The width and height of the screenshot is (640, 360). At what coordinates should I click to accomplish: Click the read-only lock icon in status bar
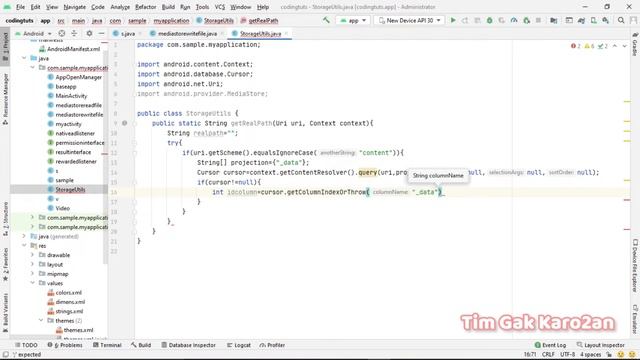tap(609, 354)
